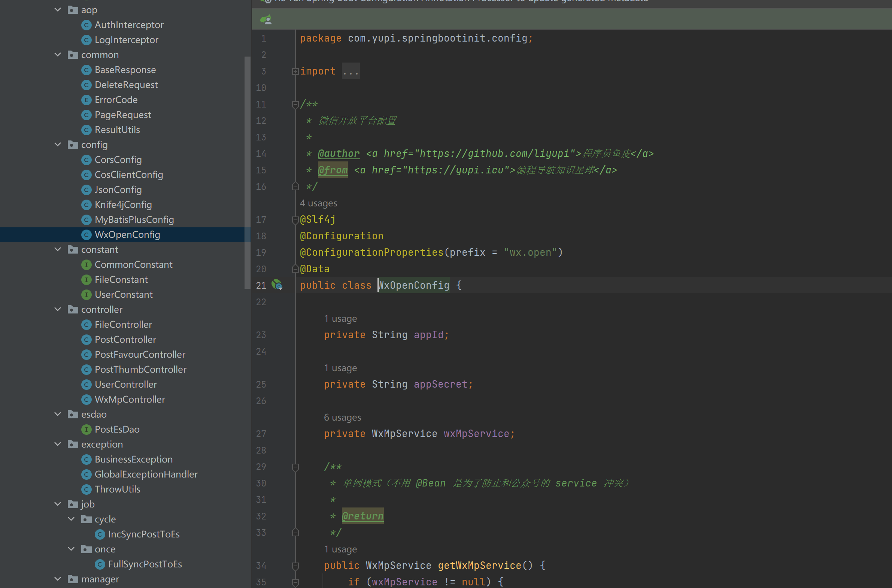Screen dimensions: 892x588
Task: Click the project tree vertical scrollbar
Action: click(247, 173)
